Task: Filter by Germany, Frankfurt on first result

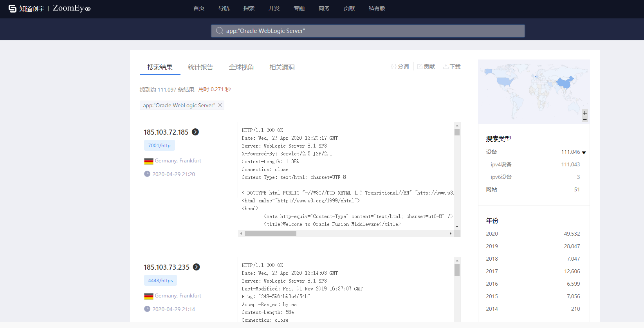Action: pos(178,160)
